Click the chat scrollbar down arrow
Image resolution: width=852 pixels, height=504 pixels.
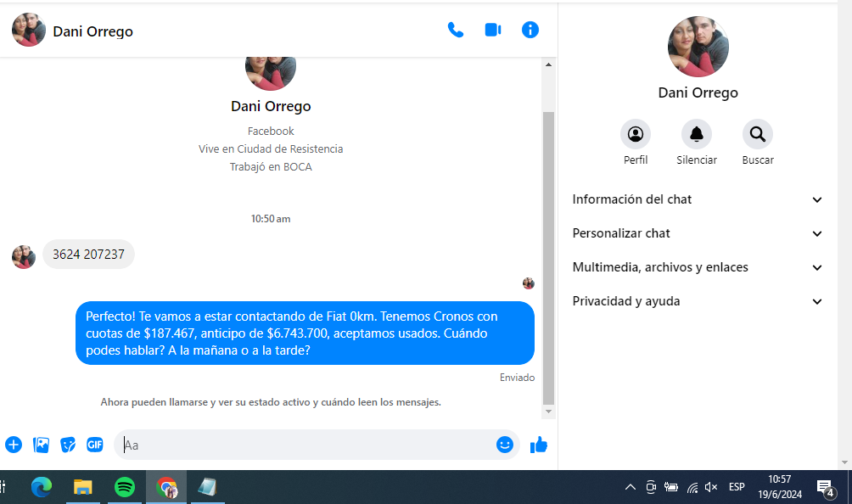[x=548, y=412]
